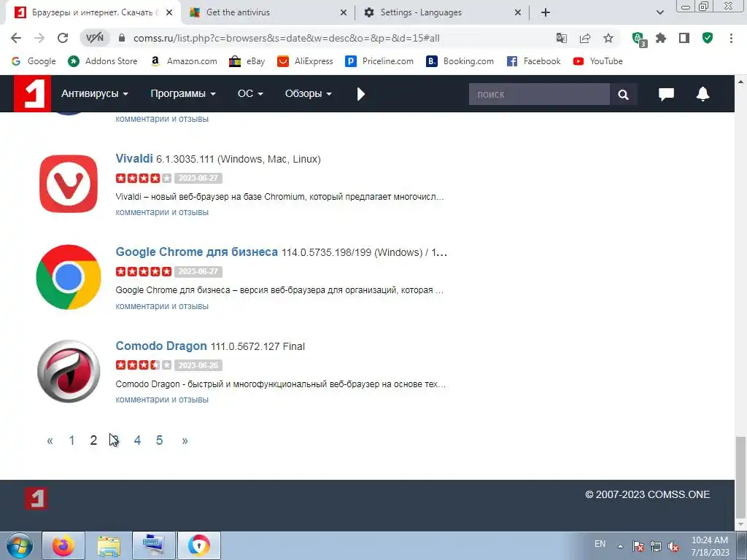
Task: Expand the Обзоры dropdown menu
Action: pyautogui.click(x=309, y=94)
